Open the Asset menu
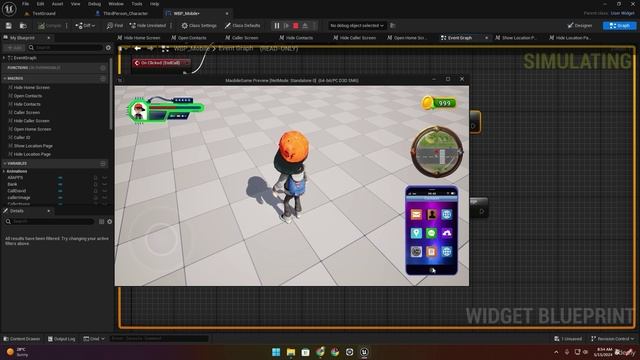640x360 pixels. (x=58, y=4)
